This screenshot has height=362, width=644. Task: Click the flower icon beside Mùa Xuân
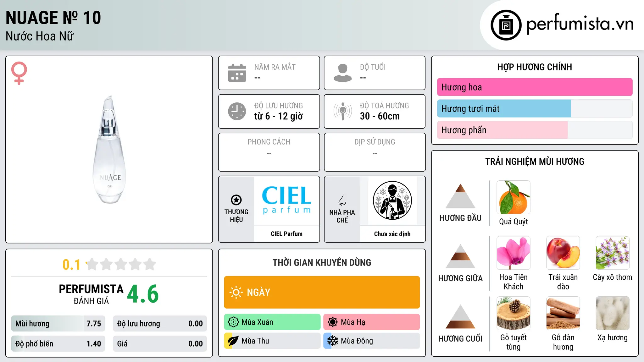[x=233, y=322]
